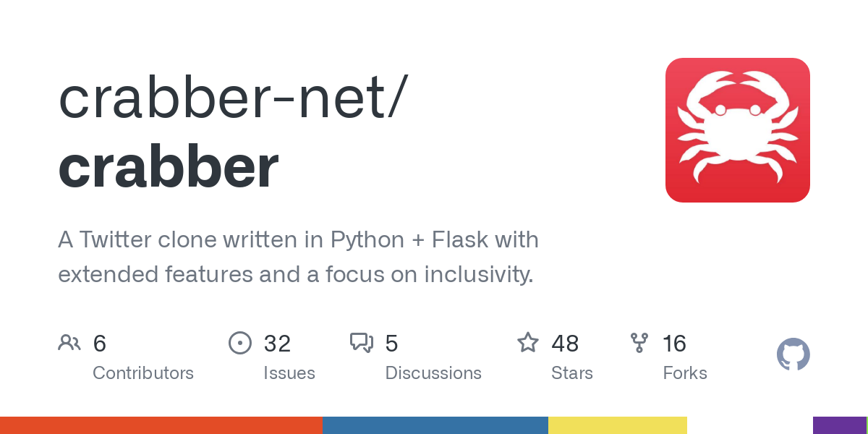Click the star count number 48
This screenshot has height=434, width=868.
[565, 344]
